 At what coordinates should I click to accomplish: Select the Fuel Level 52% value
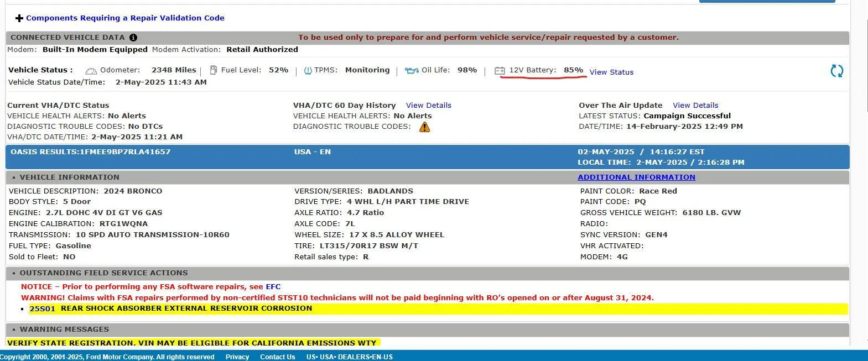coord(278,70)
